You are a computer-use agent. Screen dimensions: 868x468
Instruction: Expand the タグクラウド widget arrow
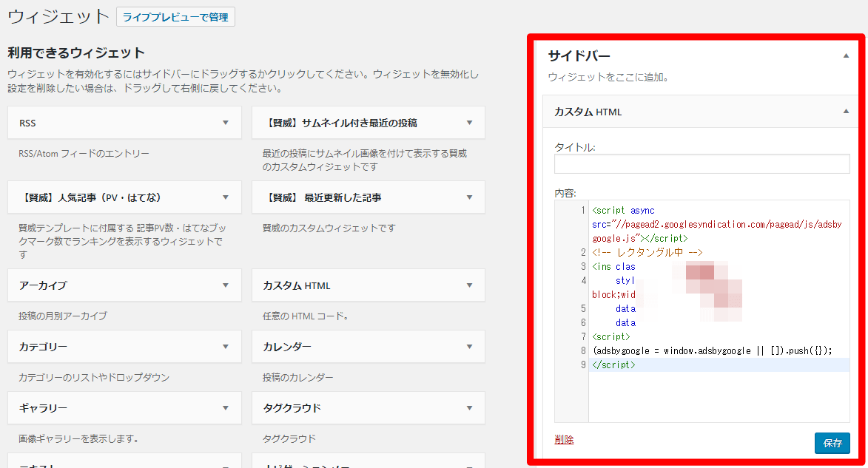click(x=469, y=408)
